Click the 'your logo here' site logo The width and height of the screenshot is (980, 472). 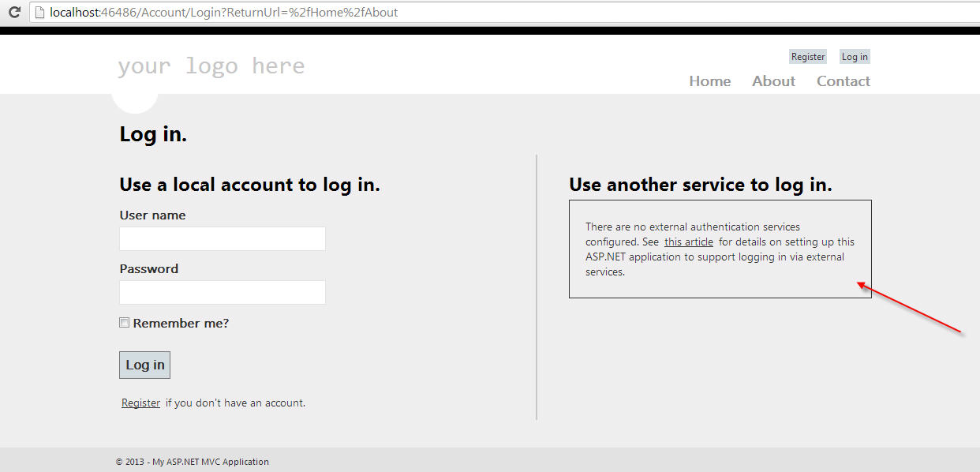tap(211, 66)
